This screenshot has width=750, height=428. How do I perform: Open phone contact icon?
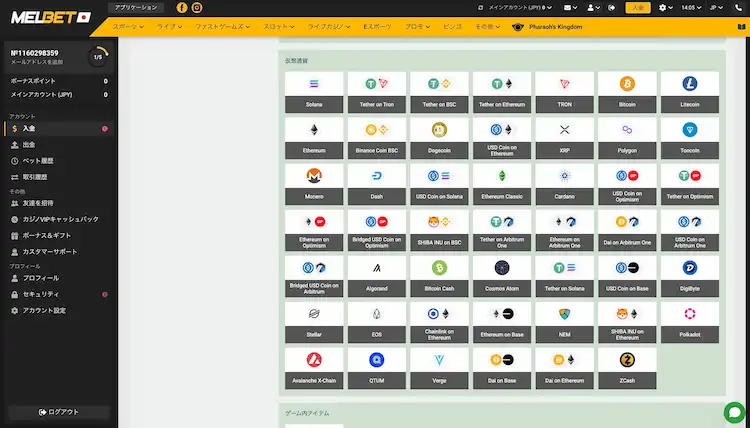pyautogui.click(x=739, y=8)
